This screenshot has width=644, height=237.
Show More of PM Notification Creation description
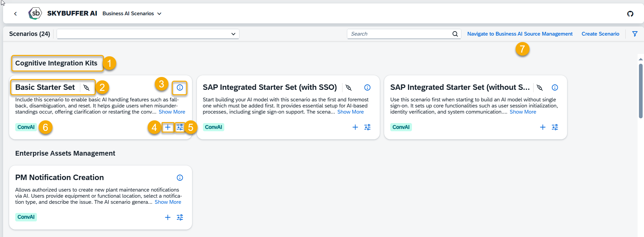(168, 202)
